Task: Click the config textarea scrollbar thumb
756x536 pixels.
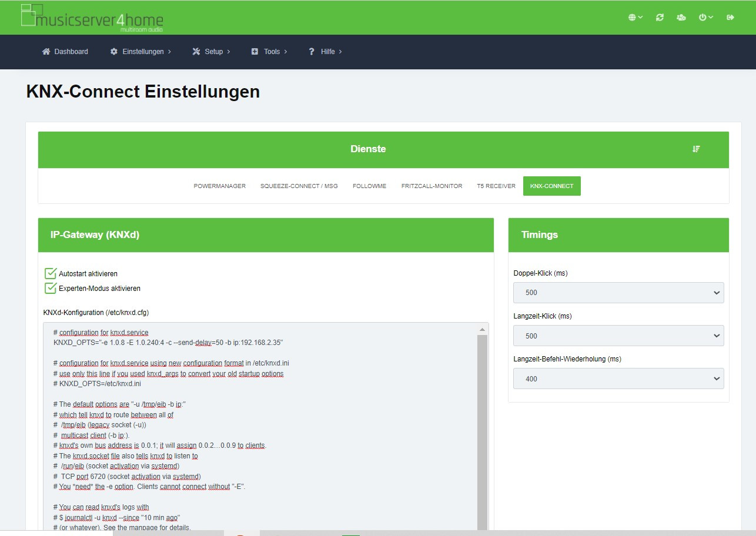Action: click(x=482, y=433)
